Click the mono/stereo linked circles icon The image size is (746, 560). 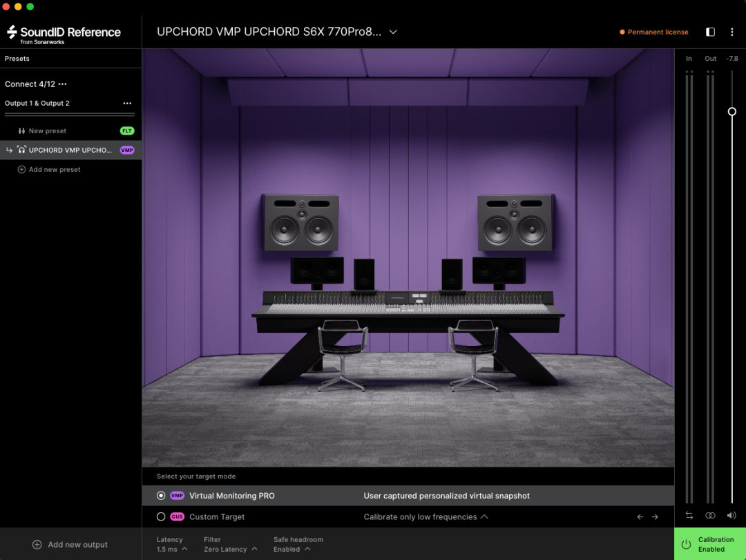coord(710,515)
